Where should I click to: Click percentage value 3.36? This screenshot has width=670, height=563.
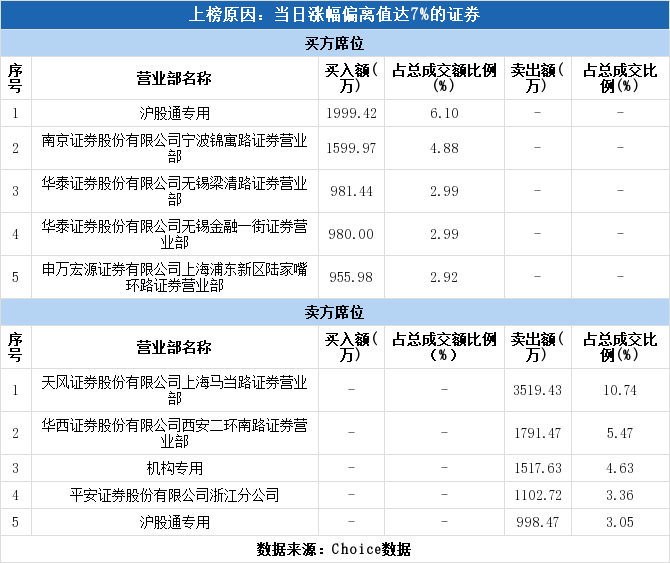click(x=620, y=495)
